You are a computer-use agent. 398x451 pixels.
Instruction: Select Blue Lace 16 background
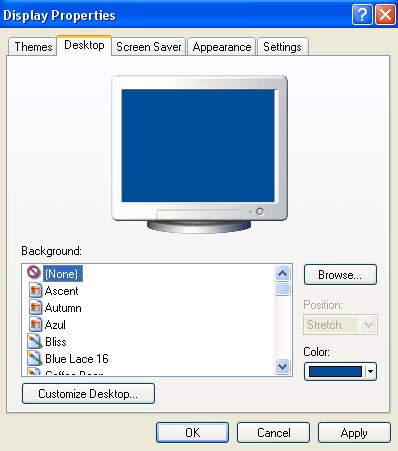pyautogui.click(x=77, y=359)
